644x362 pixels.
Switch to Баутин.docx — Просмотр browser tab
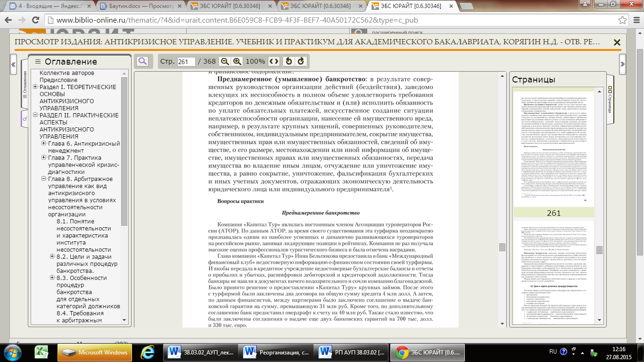(141, 7)
